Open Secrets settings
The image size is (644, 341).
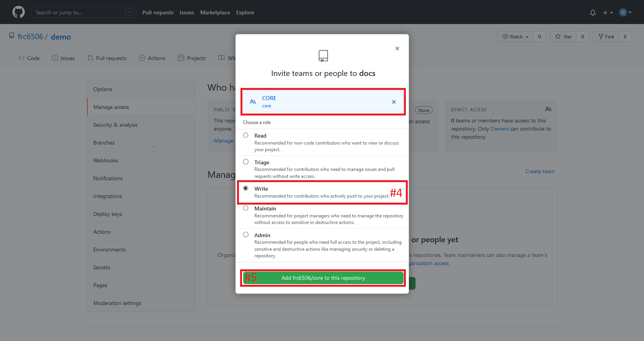141,267
